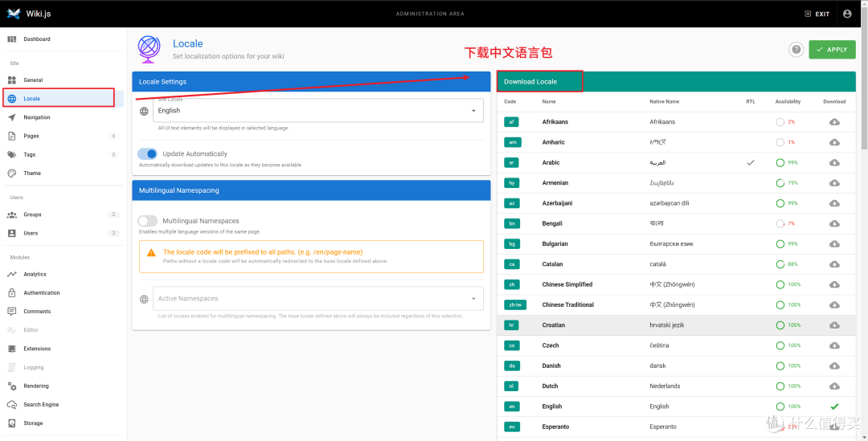Screen dimensions: 868x441
Task: Disable the Update Automatically switch
Action: [148, 153]
